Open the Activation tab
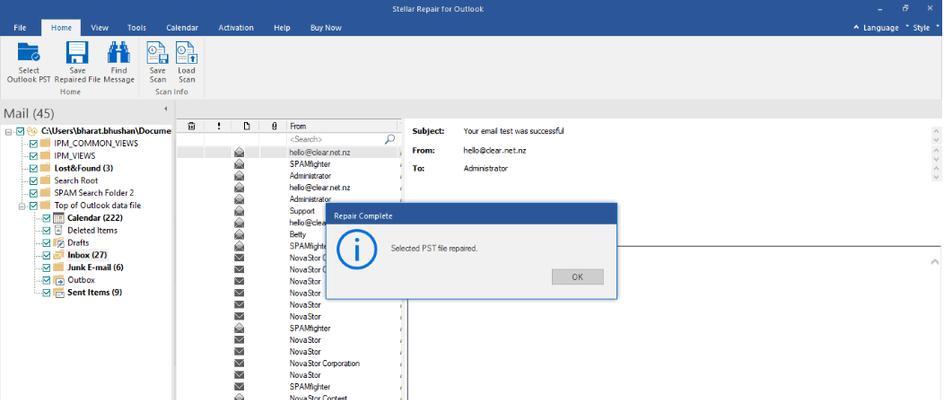 pyautogui.click(x=235, y=28)
